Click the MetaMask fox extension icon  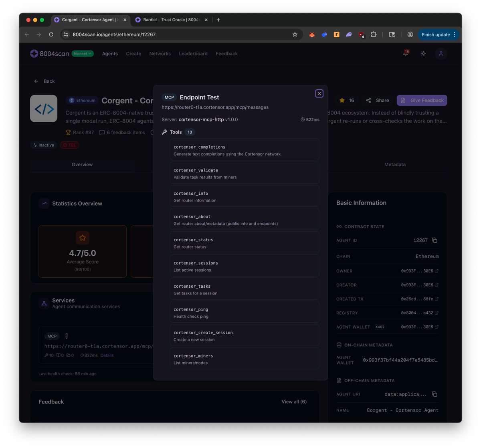[x=312, y=34]
